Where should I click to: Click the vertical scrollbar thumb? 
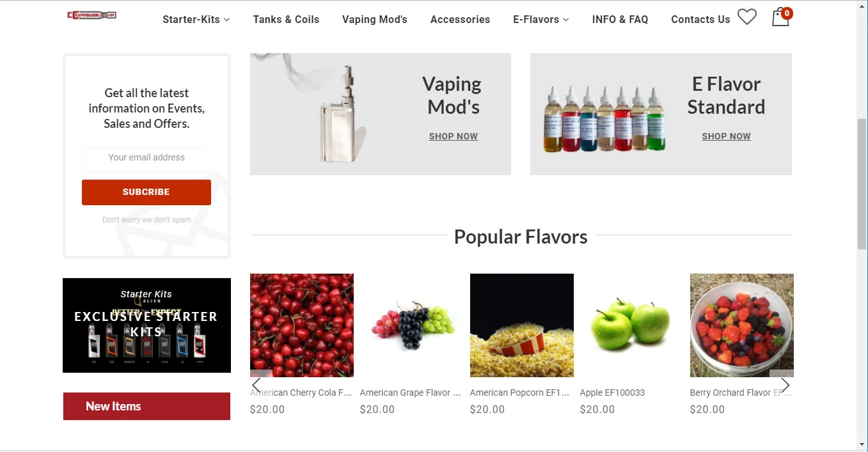pos(862,184)
